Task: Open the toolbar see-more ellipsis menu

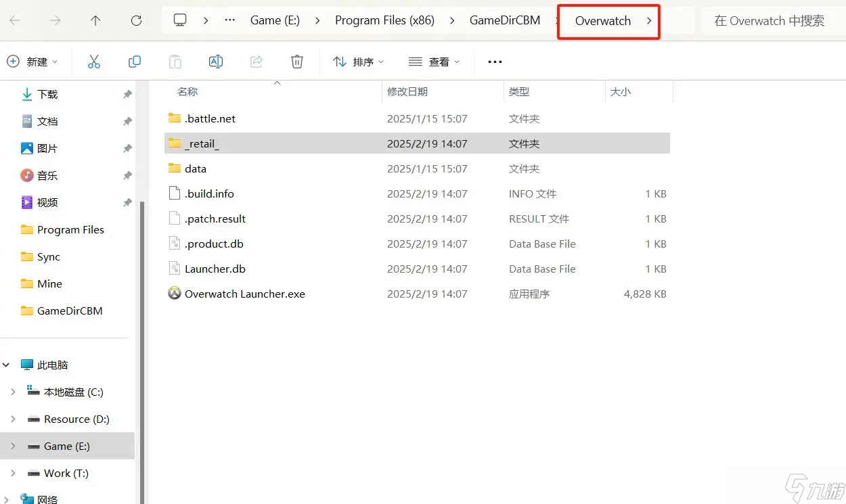Action: coord(495,62)
